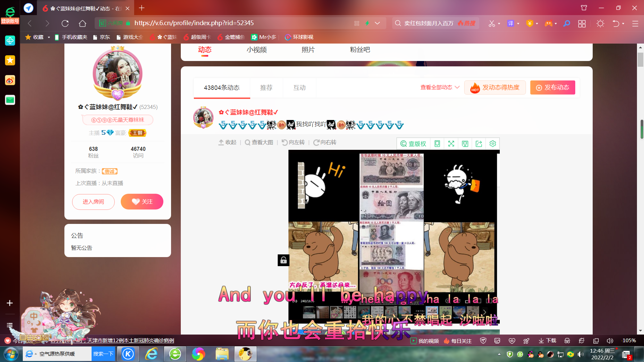
Task: Click the 发布动态 button
Action: click(x=553, y=87)
